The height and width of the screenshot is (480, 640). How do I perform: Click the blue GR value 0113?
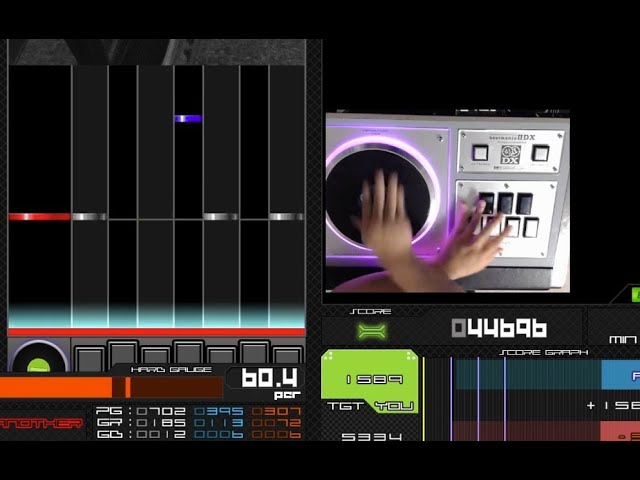coord(219,422)
